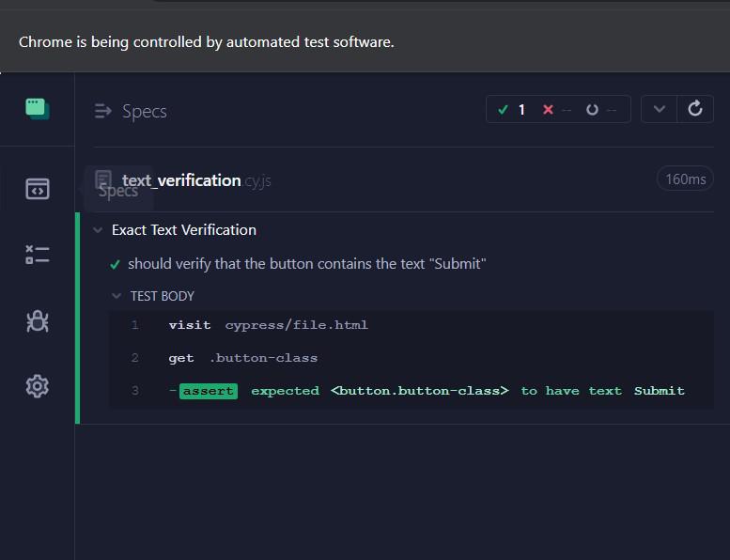Click the Specs header label
730x560 pixels.
pyautogui.click(x=144, y=111)
